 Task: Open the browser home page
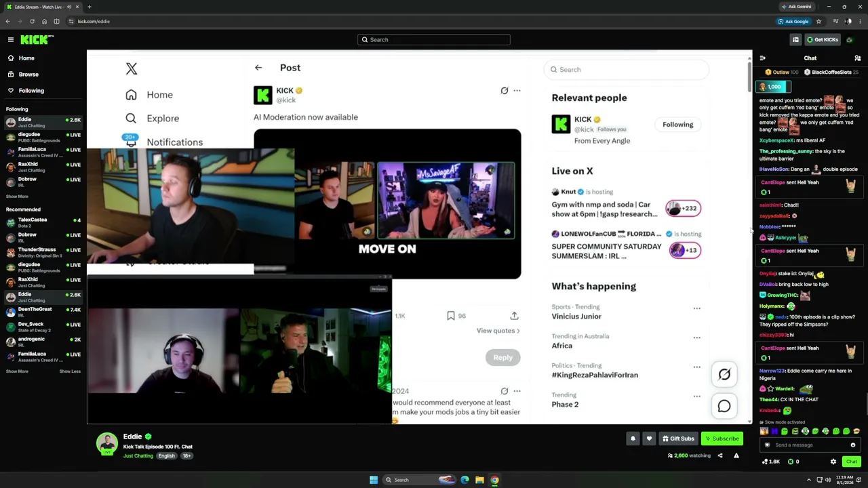44,22
